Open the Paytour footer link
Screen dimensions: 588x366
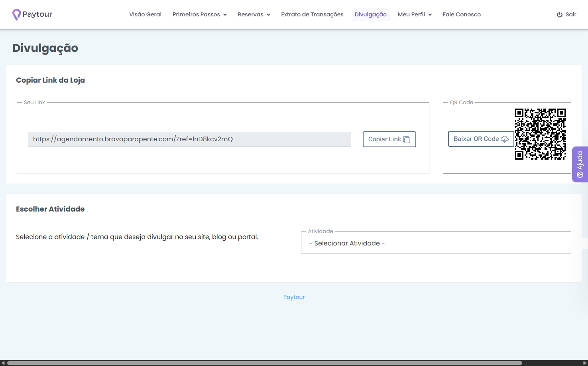click(x=294, y=297)
